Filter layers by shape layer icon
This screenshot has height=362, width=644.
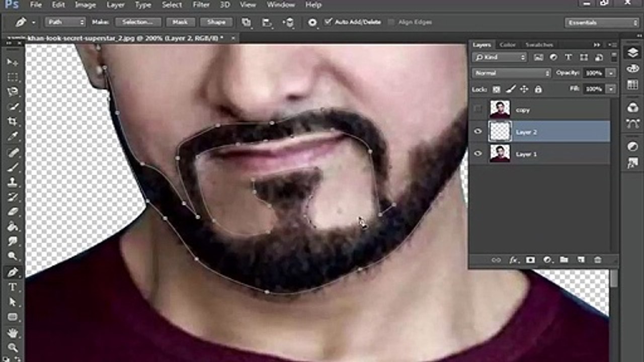[584, 57]
